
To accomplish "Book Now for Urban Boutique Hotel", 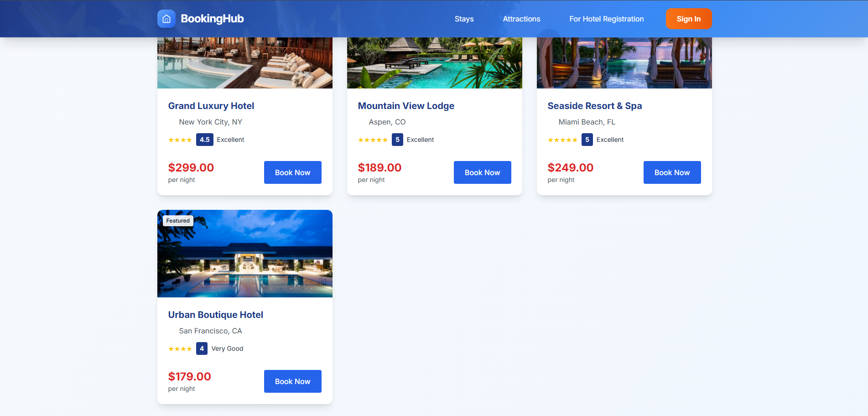I will pos(293,381).
